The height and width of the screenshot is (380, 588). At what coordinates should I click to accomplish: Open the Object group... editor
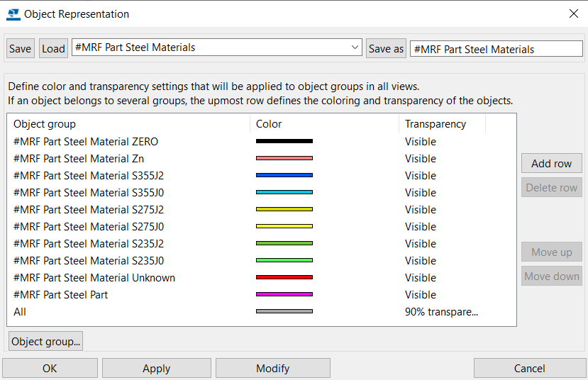(x=46, y=342)
